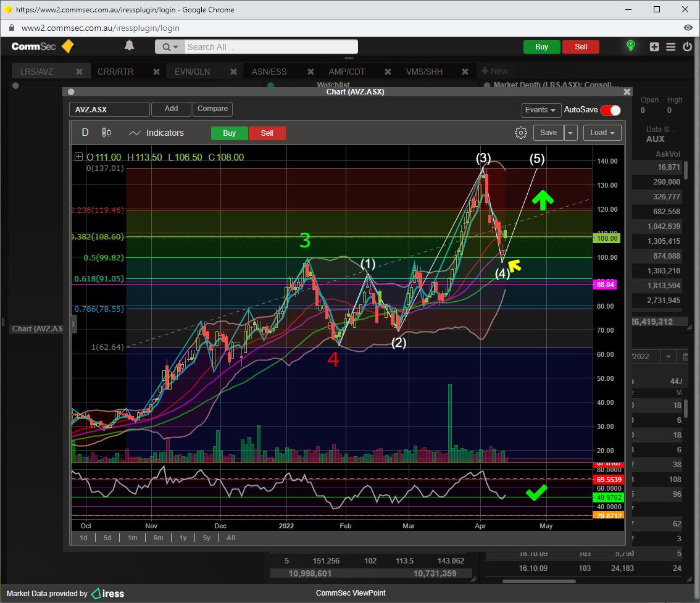This screenshot has height=603, width=700.
Task: Close the AVZ.ASX chart window
Action: 627,92
